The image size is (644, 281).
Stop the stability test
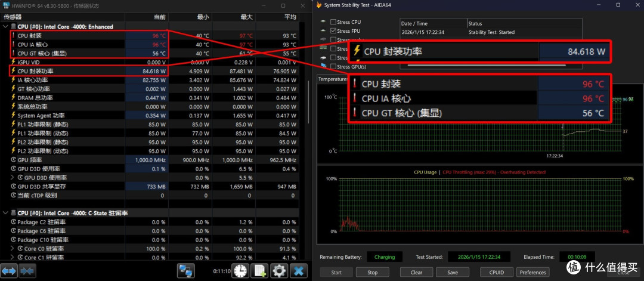pos(373,273)
